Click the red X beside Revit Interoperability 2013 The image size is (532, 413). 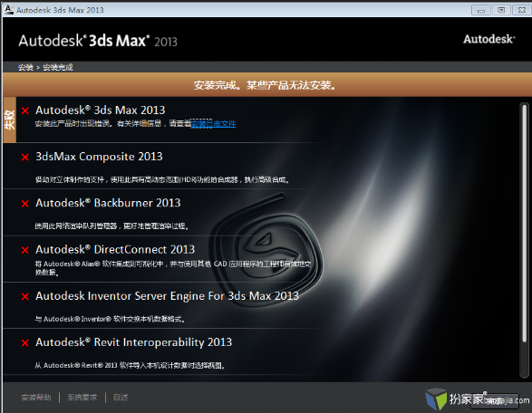[25, 343]
